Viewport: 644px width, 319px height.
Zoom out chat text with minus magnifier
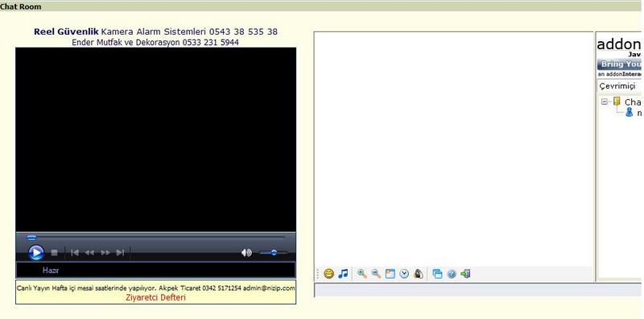pyautogui.click(x=376, y=274)
